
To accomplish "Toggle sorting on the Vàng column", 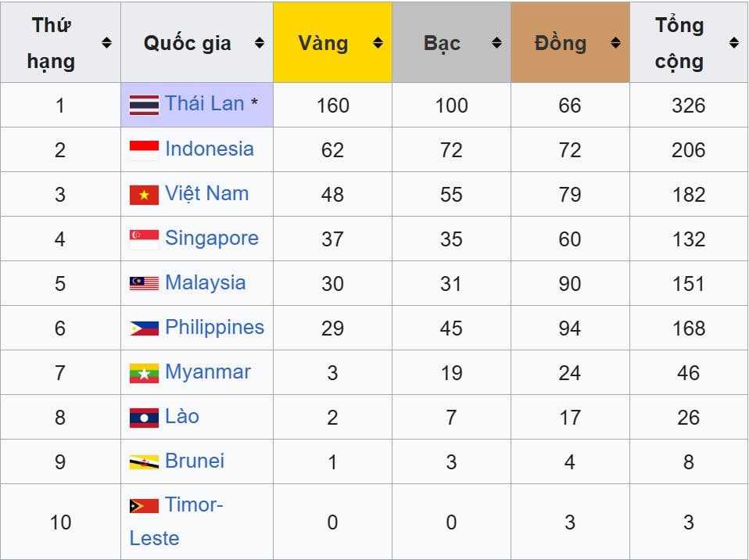I will pyautogui.click(x=378, y=43).
